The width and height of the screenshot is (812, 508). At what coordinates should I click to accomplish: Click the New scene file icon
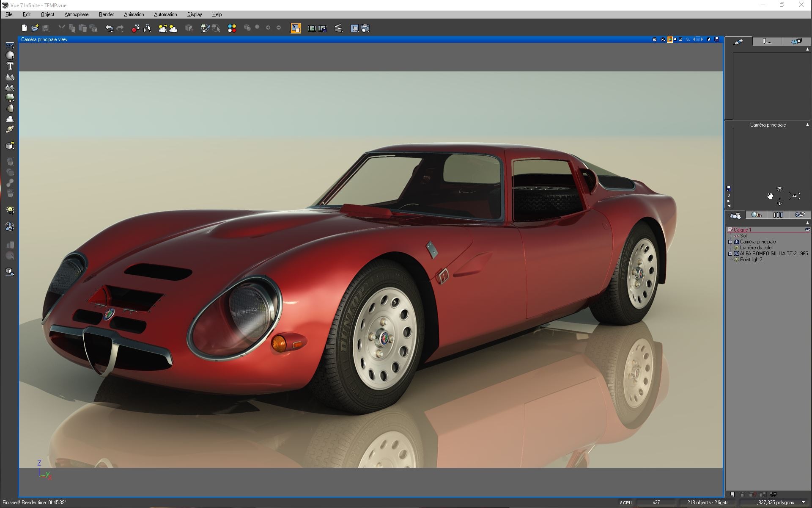[25, 28]
